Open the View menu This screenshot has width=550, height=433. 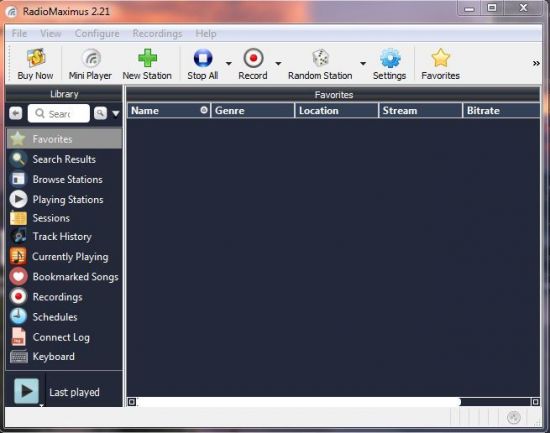[x=51, y=34]
